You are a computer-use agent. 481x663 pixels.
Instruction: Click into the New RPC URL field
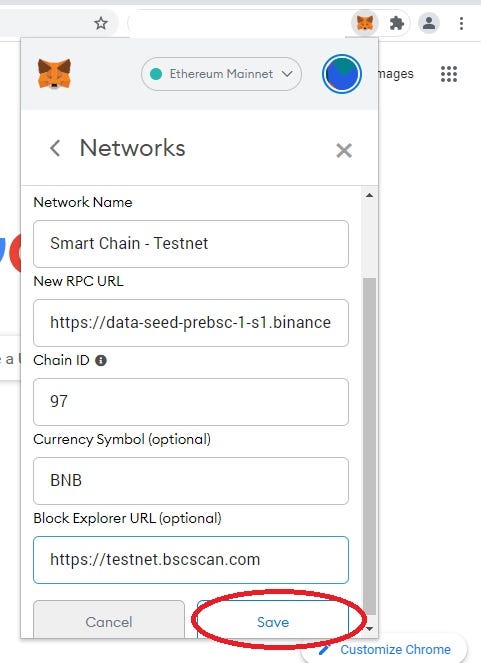(191, 323)
